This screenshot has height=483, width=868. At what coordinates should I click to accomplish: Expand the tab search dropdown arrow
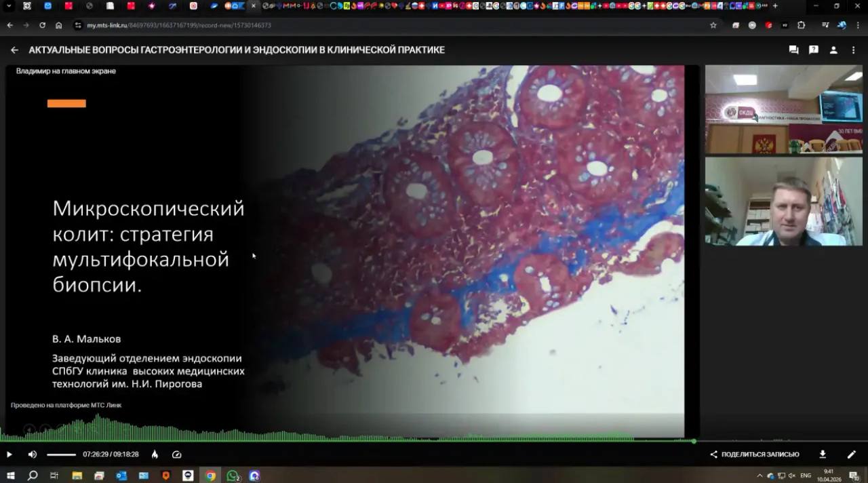(9, 6)
